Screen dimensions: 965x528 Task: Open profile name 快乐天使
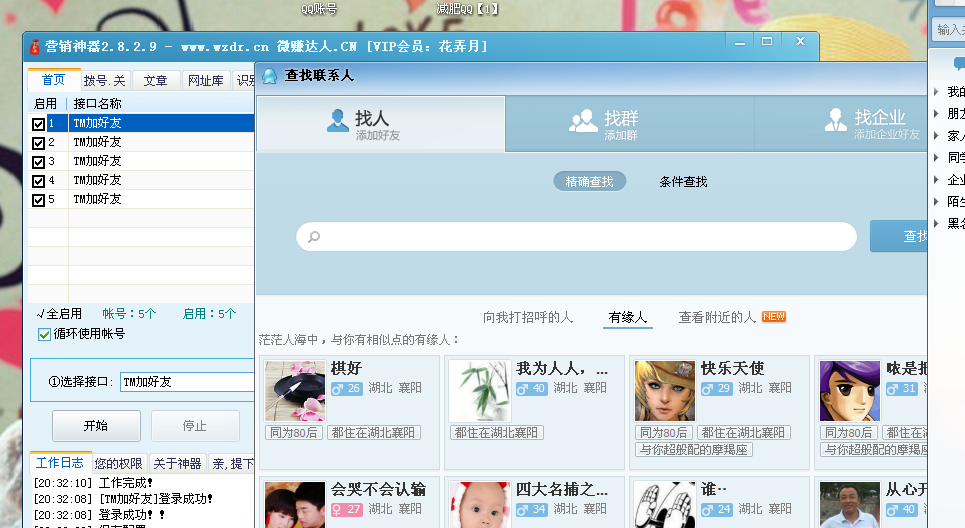(x=733, y=369)
